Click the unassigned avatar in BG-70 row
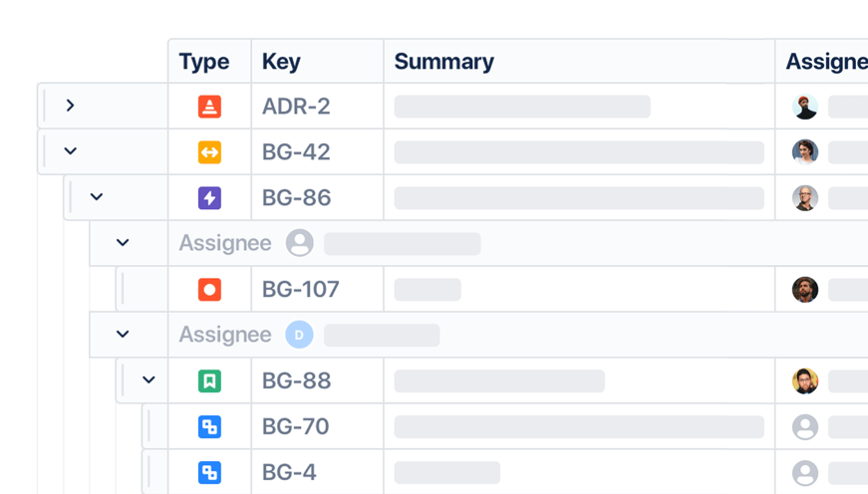The image size is (868, 494). click(x=805, y=427)
